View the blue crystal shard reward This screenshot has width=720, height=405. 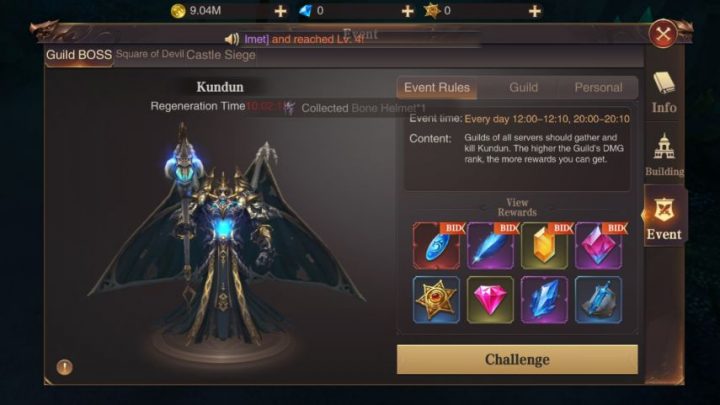pyautogui.click(x=544, y=300)
